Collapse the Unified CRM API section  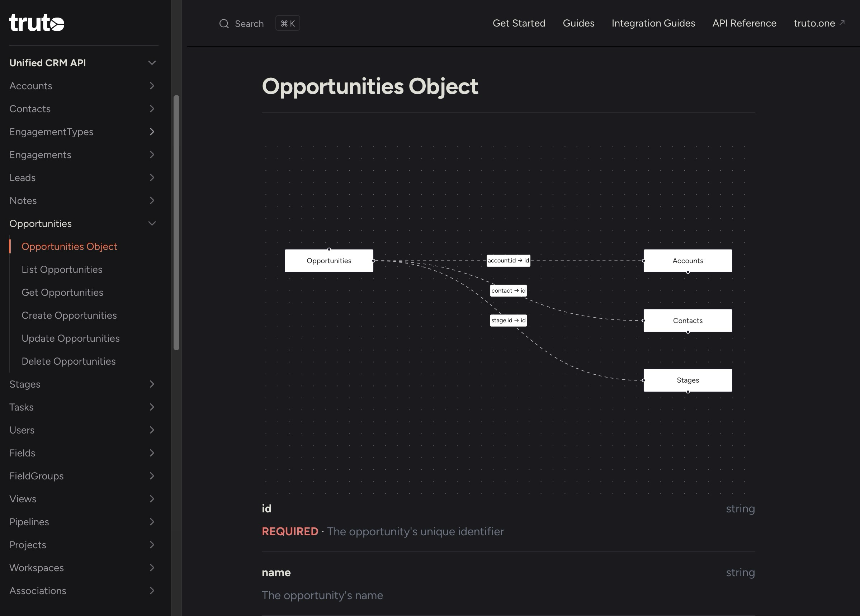click(x=152, y=63)
